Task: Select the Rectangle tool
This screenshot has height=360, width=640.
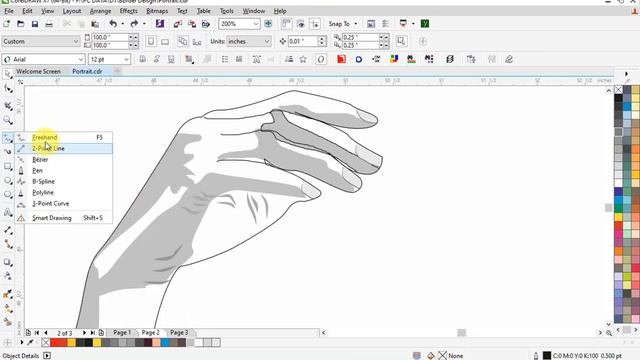Action: (x=8, y=166)
